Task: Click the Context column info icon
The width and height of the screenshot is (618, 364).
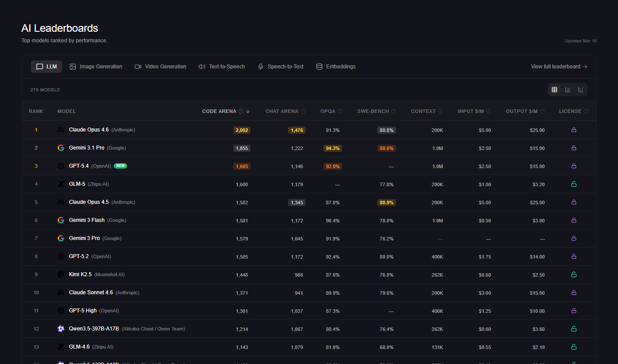Action: [x=440, y=112]
